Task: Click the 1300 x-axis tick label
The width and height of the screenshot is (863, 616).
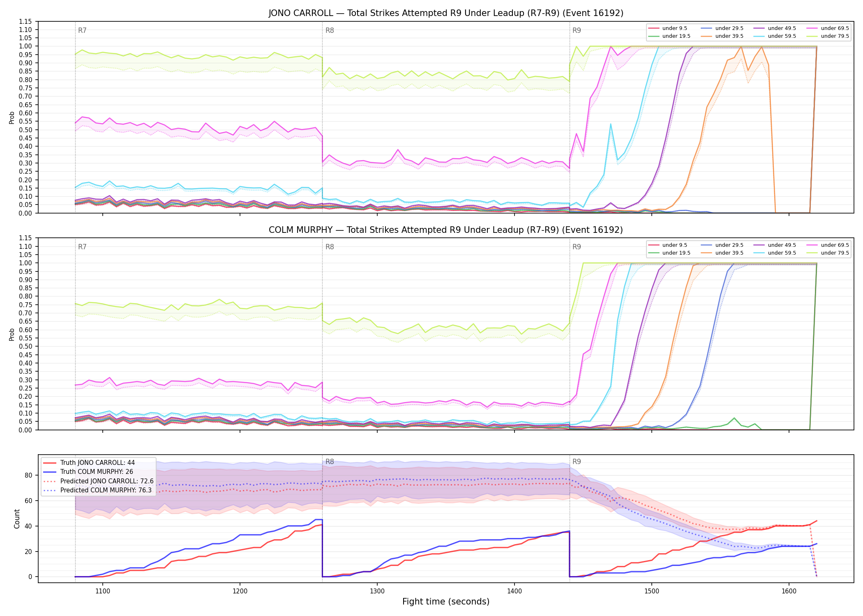Action: pos(377,591)
